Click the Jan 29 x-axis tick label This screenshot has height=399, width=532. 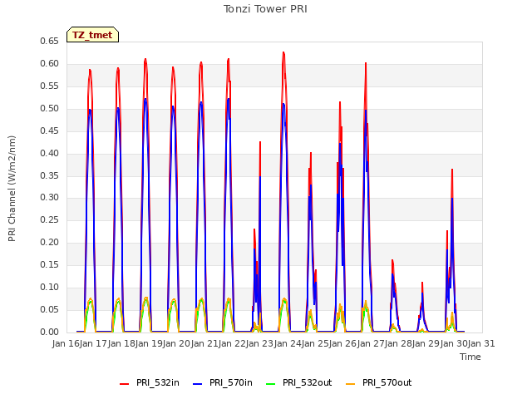(426, 343)
